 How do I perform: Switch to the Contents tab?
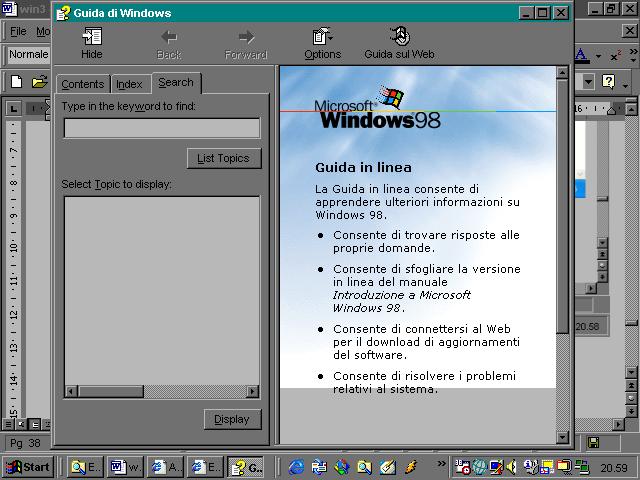point(83,84)
